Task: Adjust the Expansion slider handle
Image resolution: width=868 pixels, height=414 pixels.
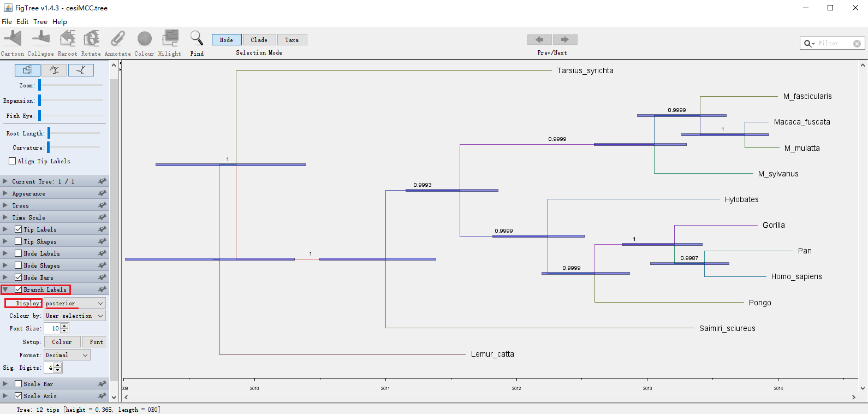Action: point(39,100)
